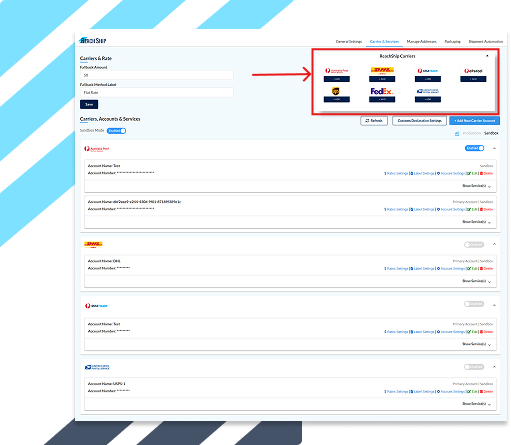The image size is (511, 445).
Task: Open Label Settings for the USPS account
Action: 422,392
